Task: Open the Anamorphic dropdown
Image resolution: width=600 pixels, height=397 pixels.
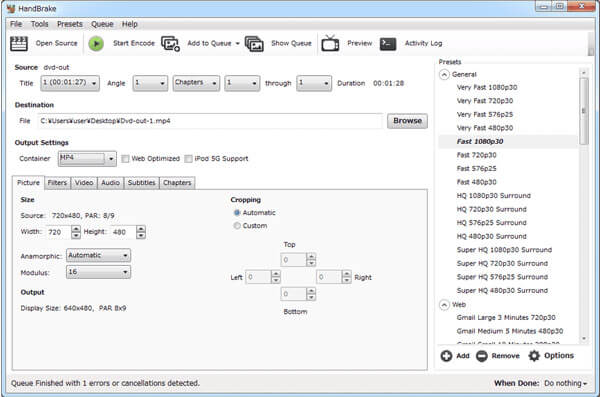Action: point(98,255)
